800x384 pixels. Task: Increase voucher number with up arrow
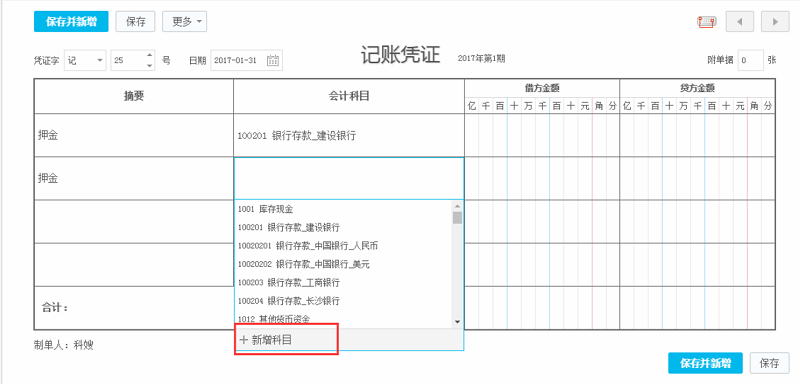click(149, 56)
